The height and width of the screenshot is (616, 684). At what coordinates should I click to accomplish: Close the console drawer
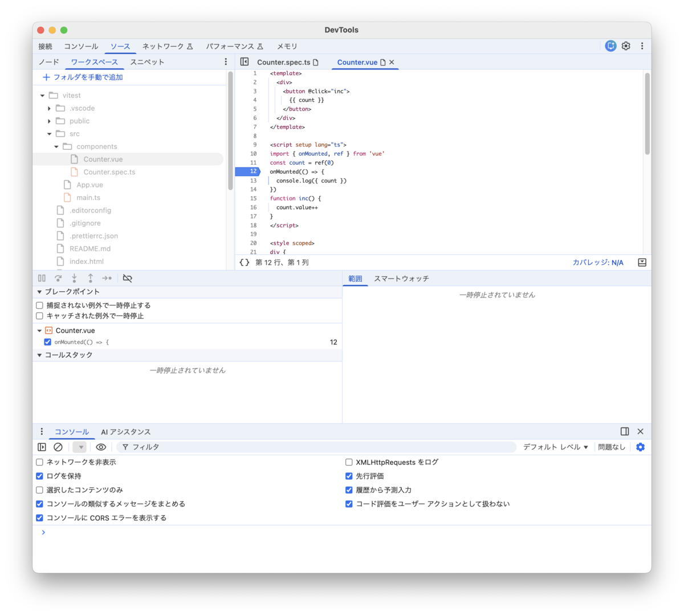(640, 431)
